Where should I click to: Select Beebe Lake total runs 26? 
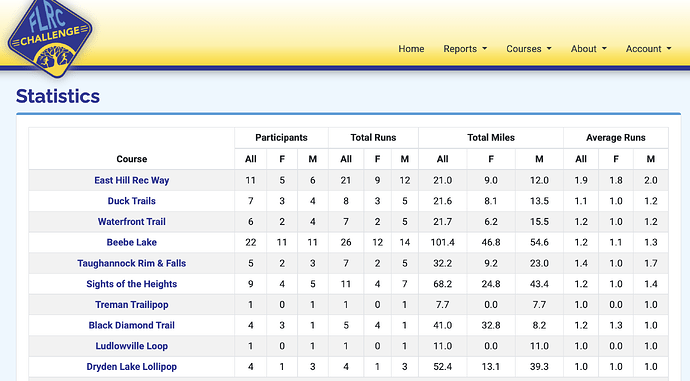click(x=346, y=242)
